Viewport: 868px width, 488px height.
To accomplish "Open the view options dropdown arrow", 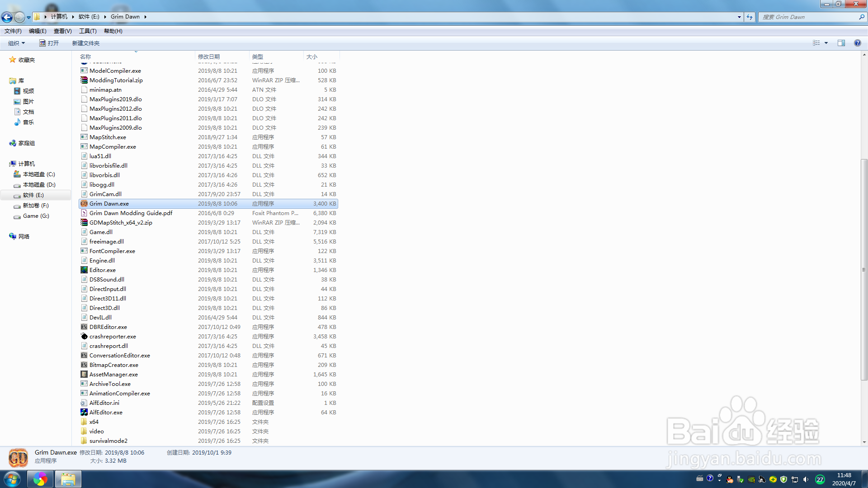I will coord(826,43).
